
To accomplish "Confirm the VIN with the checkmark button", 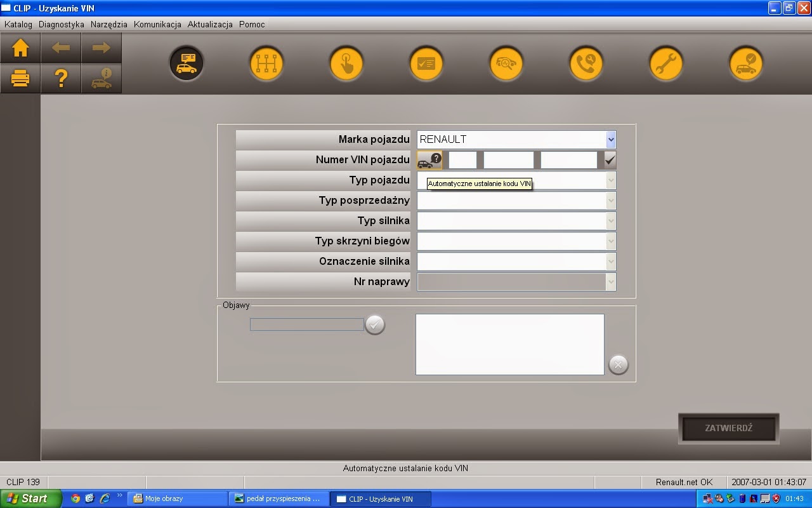I will click(610, 160).
